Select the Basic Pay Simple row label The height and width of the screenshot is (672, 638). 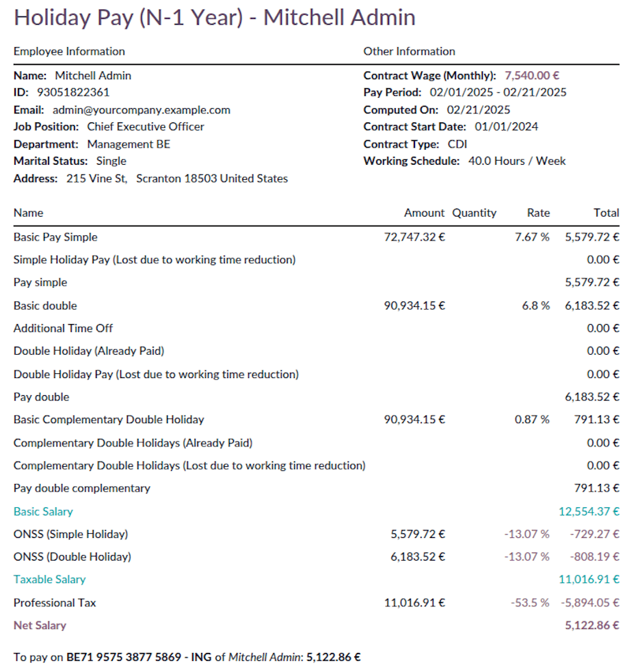(55, 237)
